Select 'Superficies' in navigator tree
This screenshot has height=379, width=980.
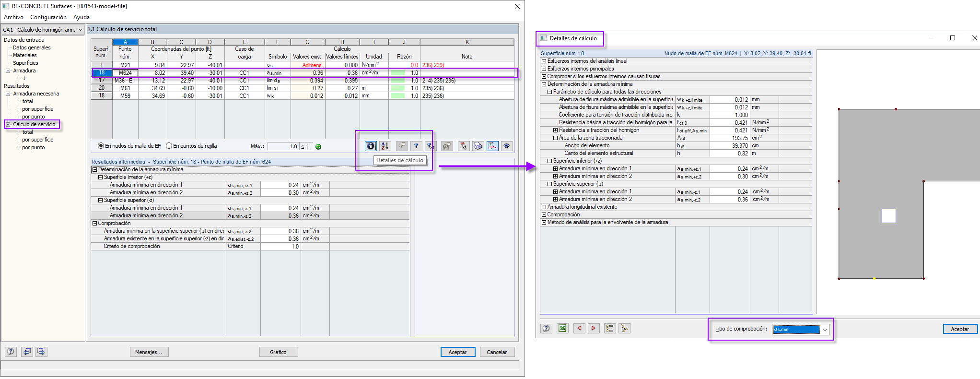(25, 63)
